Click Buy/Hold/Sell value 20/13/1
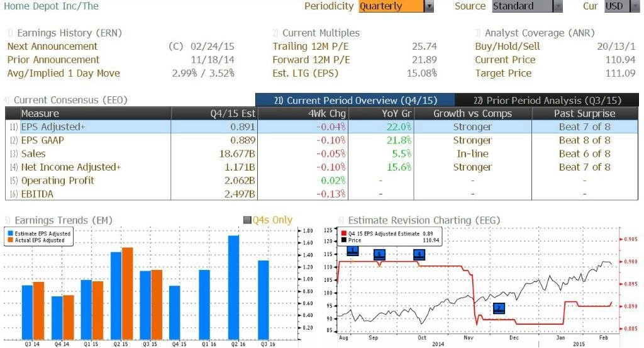The height and width of the screenshot is (348, 644). point(616,46)
